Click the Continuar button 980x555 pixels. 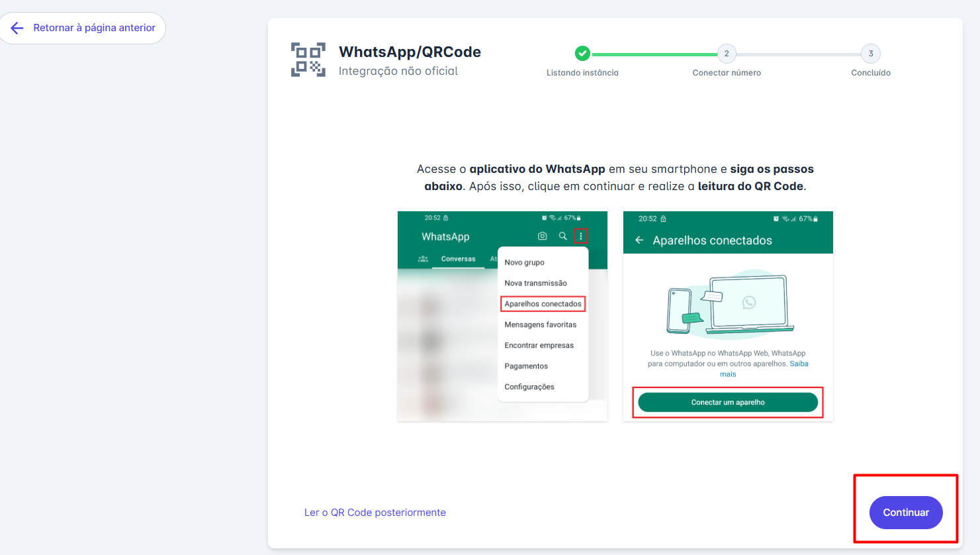click(906, 513)
